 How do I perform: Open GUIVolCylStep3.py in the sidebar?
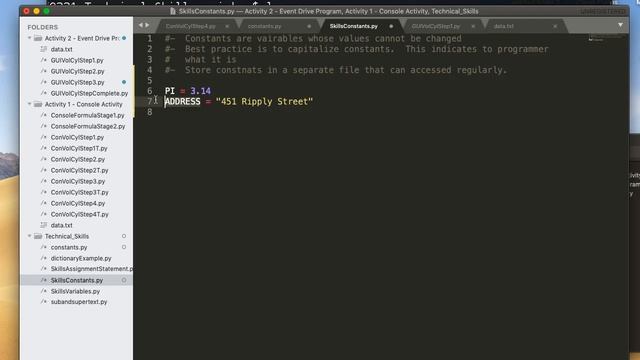[78, 82]
